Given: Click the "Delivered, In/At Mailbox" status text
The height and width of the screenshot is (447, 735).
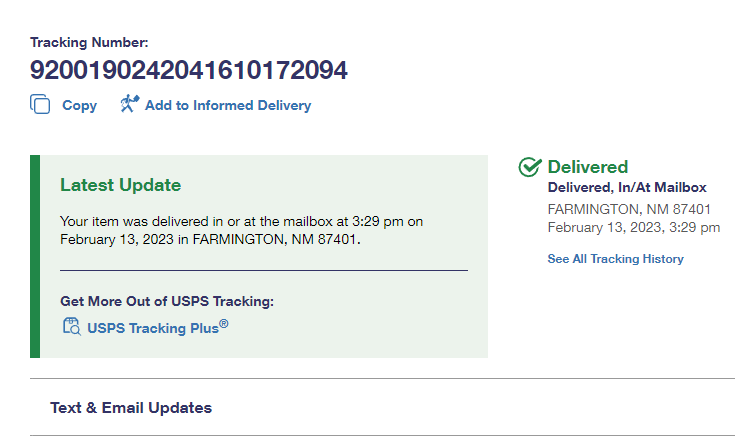Looking at the screenshot, I should 627,188.
